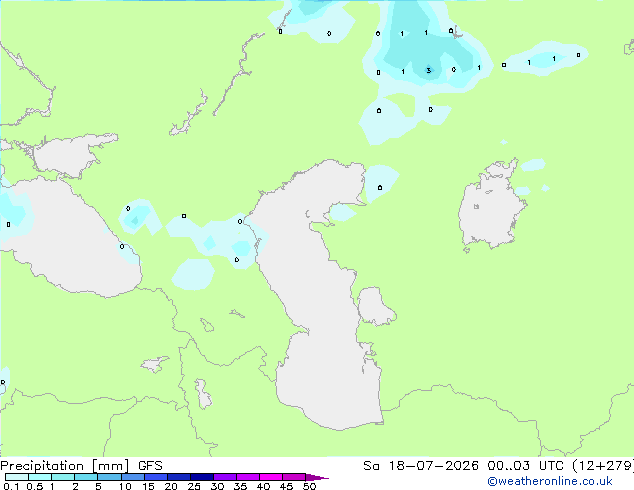Click the Aral Sea on the map
The height and width of the screenshot is (490, 634).
click(x=491, y=210)
